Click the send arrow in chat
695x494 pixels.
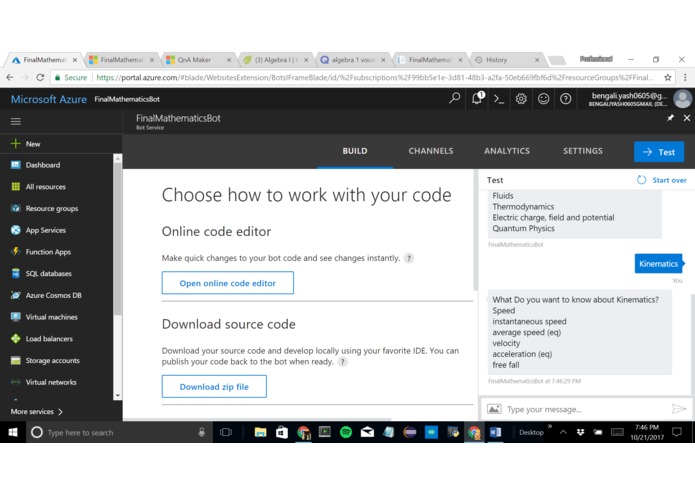pos(679,408)
